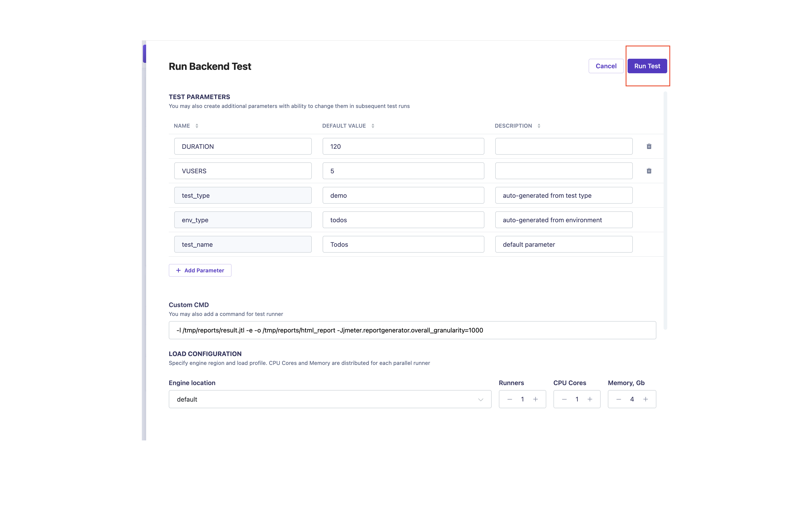Click the Runners value field

click(522, 399)
